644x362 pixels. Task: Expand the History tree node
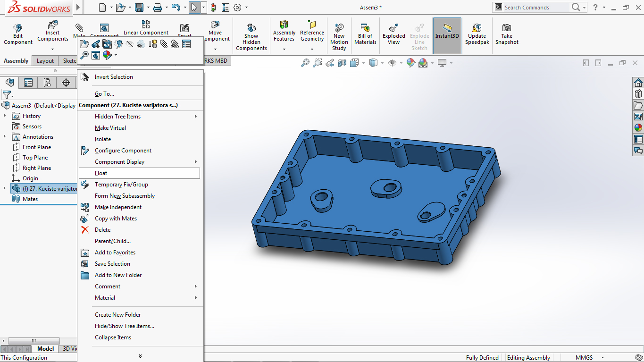pyautogui.click(x=5, y=116)
